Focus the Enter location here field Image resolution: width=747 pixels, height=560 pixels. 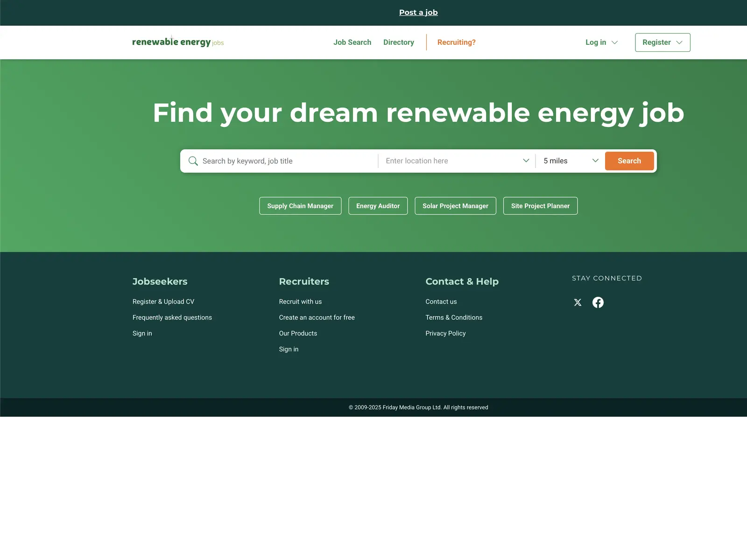point(451,161)
